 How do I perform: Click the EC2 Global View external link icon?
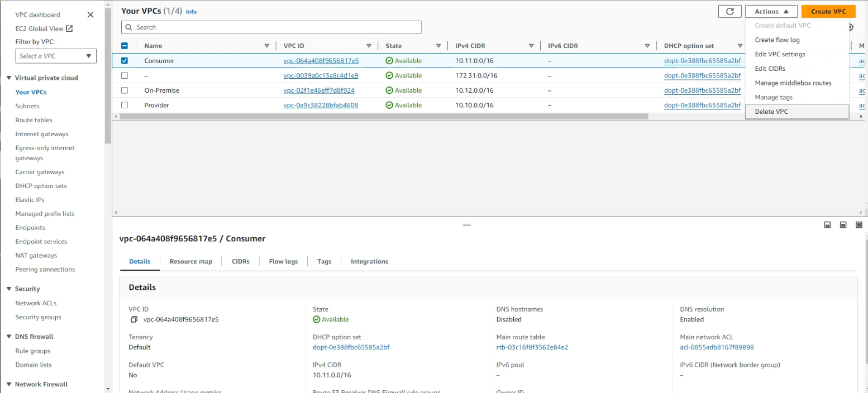[69, 28]
